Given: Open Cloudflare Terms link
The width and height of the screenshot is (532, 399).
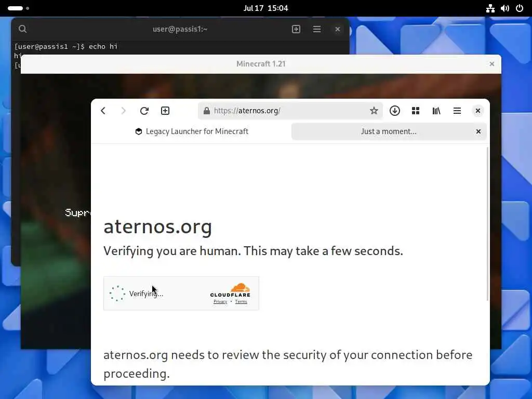Looking at the screenshot, I should pos(241,302).
